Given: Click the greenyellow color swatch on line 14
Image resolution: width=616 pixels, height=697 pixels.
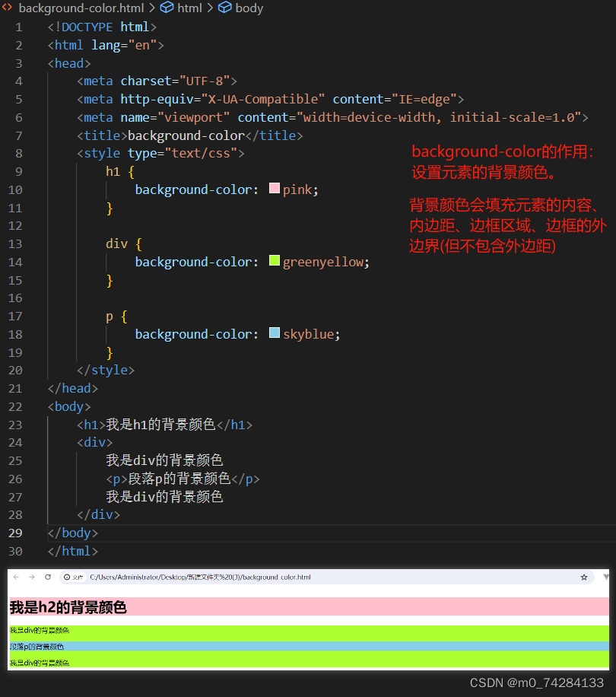Looking at the screenshot, I should tap(274, 261).
